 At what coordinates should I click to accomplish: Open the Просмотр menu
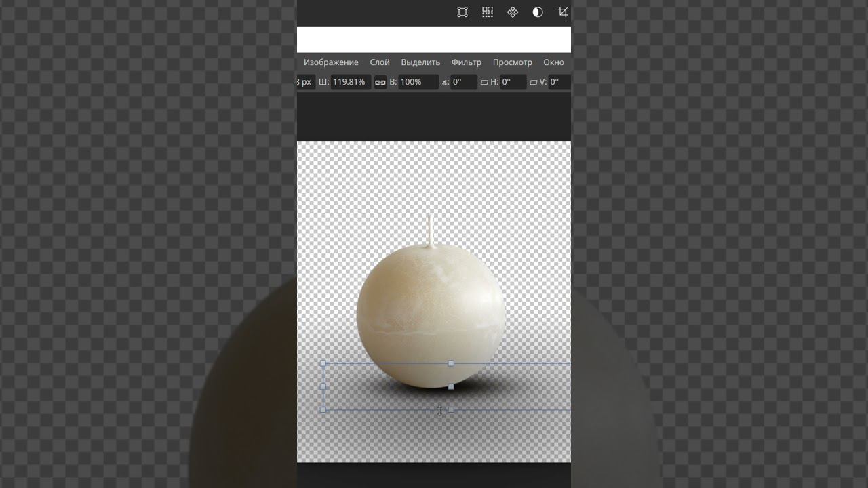click(x=513, y=62)
